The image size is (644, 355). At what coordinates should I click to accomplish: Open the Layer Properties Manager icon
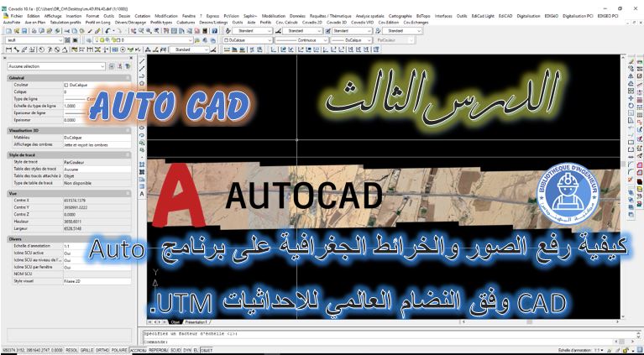pos(89,40)
